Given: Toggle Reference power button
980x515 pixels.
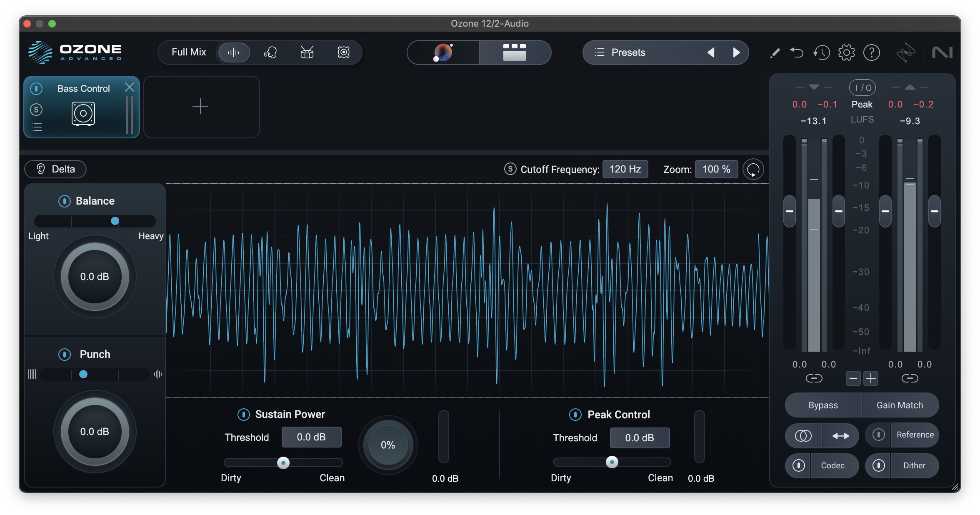Looking at the screenshot, I should point(878,435).
